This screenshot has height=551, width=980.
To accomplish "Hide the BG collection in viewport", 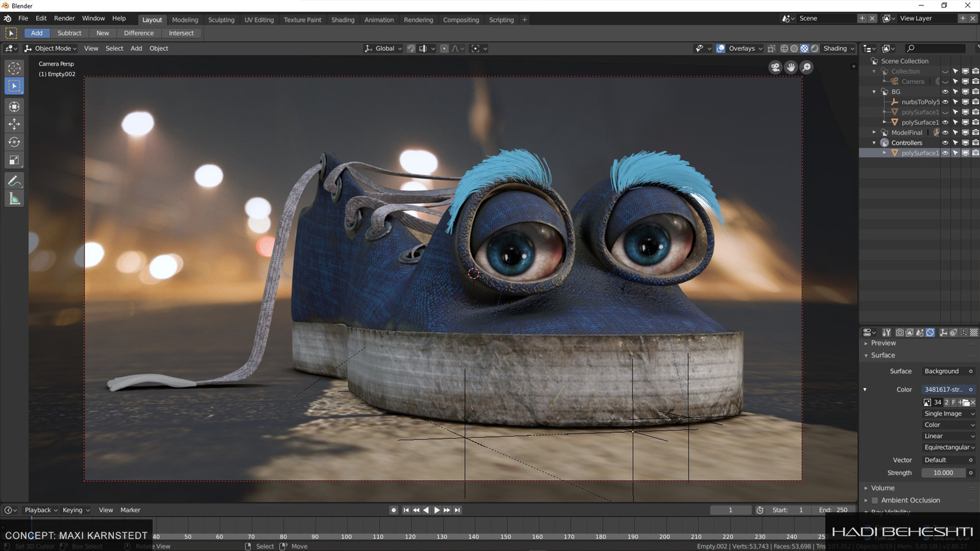I will pyautogui.click(x=945, y=92).
